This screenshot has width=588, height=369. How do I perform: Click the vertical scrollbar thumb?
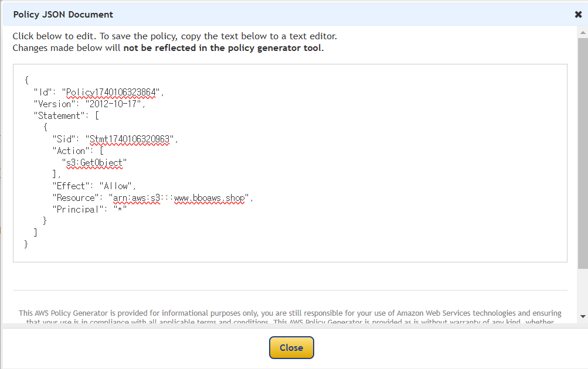click(583, 153)
